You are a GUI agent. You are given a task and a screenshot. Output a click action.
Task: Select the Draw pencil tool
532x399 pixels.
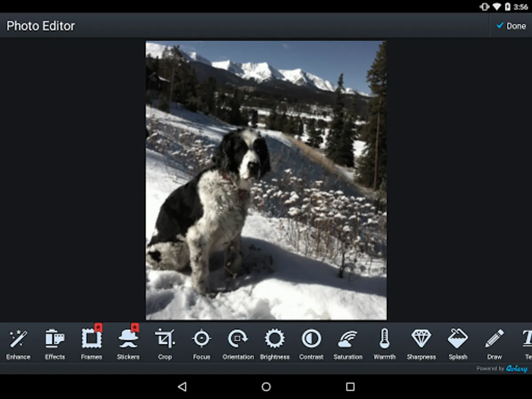(494, 344)
